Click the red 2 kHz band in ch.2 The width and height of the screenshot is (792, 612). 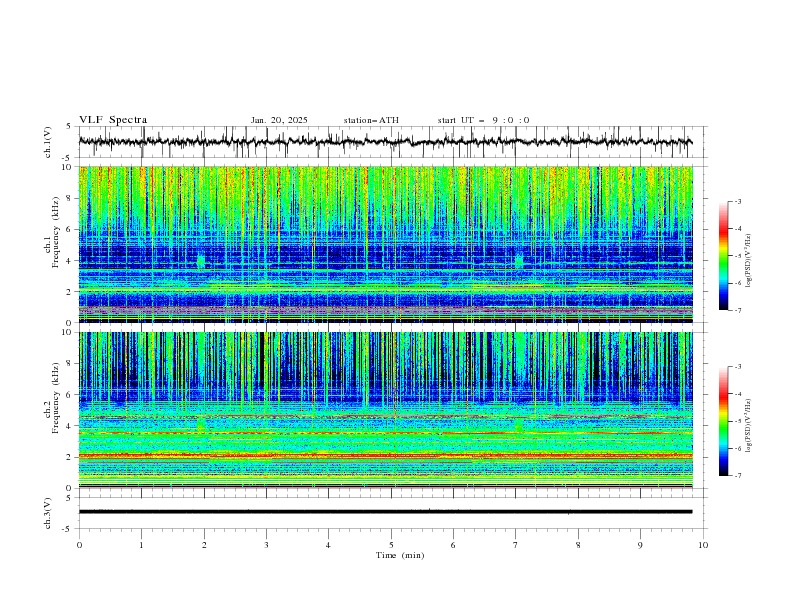pos(385,456)
